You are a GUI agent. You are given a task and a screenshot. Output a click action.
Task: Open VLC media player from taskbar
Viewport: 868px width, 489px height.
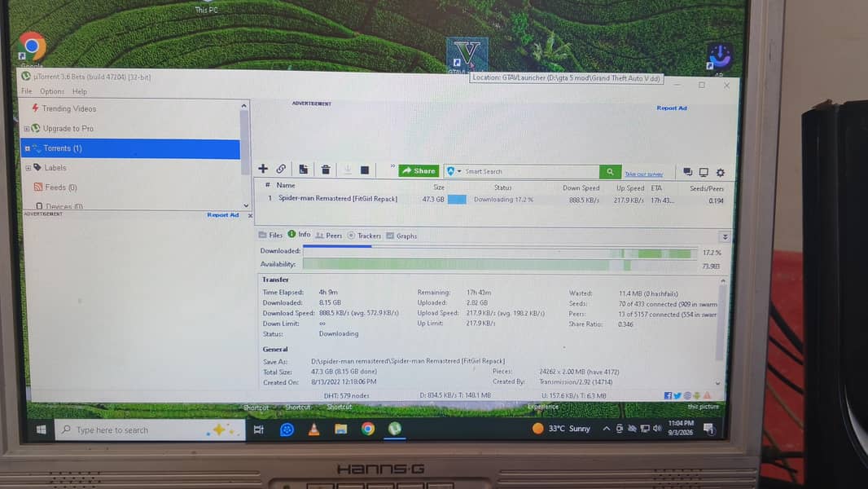[313, 430]
